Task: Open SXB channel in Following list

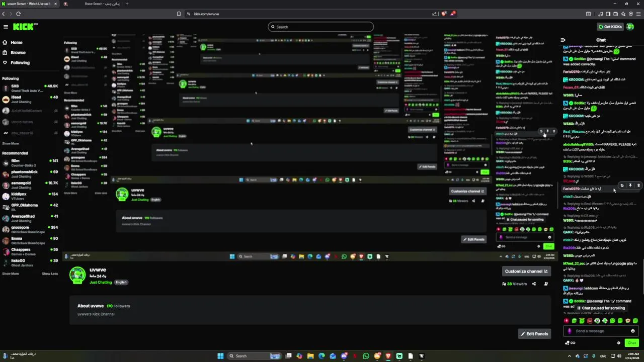Action: pos(30,88)
